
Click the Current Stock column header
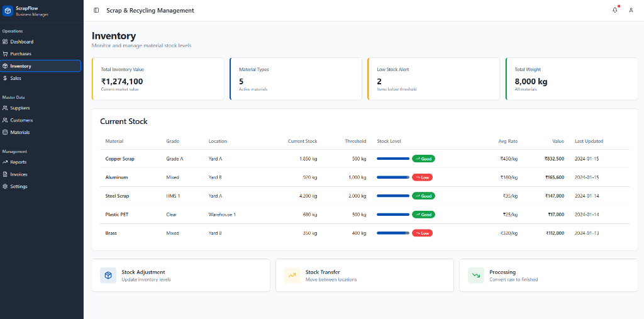coord(303,141)
